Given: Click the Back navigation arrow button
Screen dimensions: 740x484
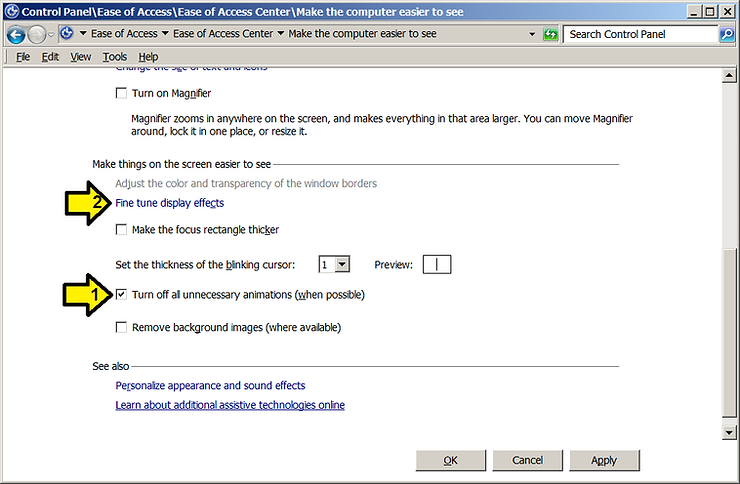Looking at the screenshot, I should point(16,34).
